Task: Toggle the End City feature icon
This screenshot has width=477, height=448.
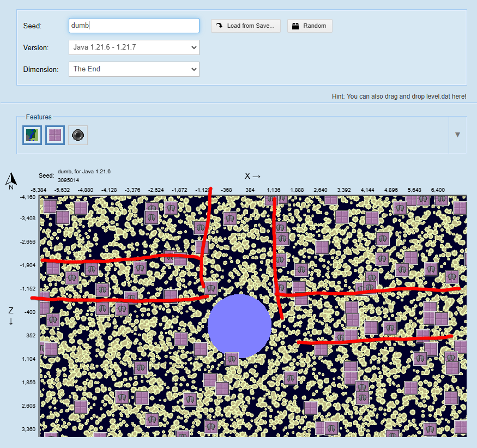Action: coord(55,135)
